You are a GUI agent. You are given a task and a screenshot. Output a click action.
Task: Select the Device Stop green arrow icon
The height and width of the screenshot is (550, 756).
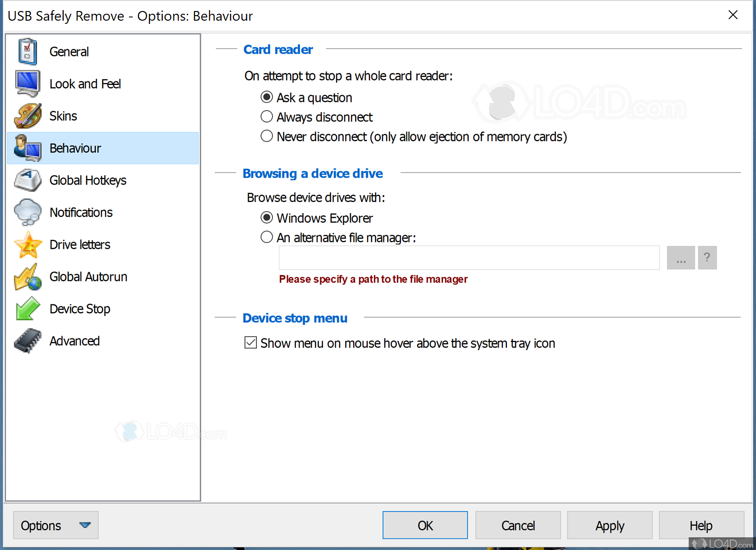coord(27,309)
